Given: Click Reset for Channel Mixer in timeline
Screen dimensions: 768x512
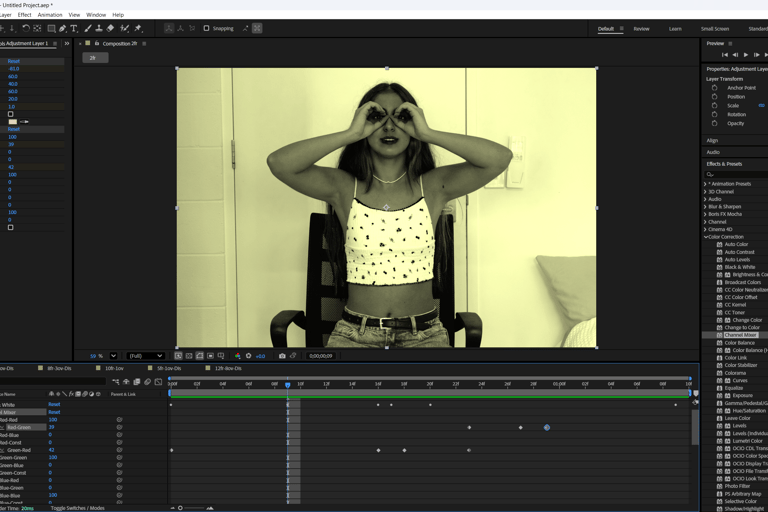Looking at the screenshot, I should pos(54,413).
